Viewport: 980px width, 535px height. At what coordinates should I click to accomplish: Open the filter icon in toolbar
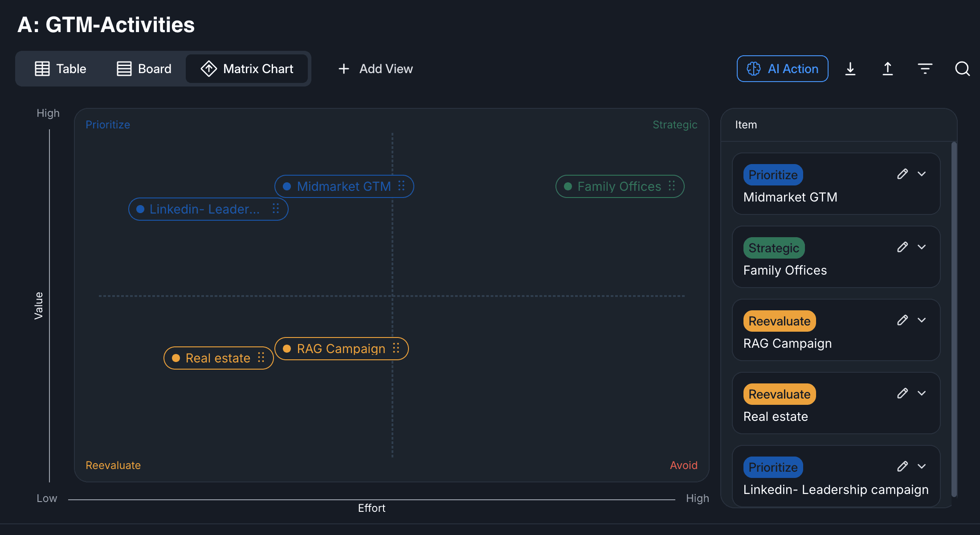click(925, 69)
